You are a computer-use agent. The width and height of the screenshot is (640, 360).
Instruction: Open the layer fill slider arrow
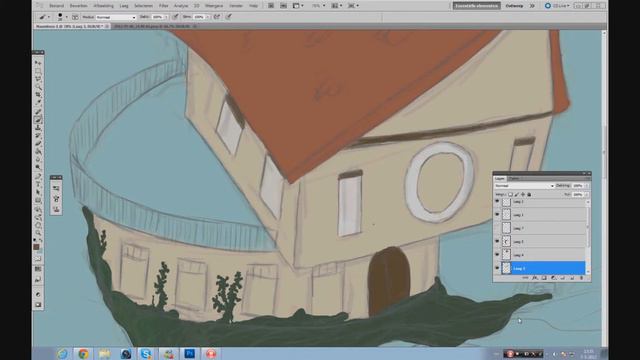pos(587,195)
